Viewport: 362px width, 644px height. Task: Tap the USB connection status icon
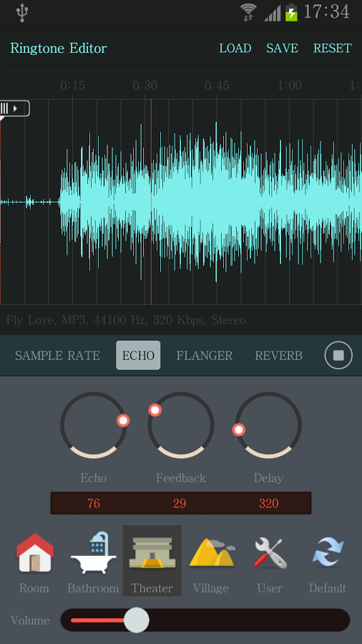tap(22, 12)
